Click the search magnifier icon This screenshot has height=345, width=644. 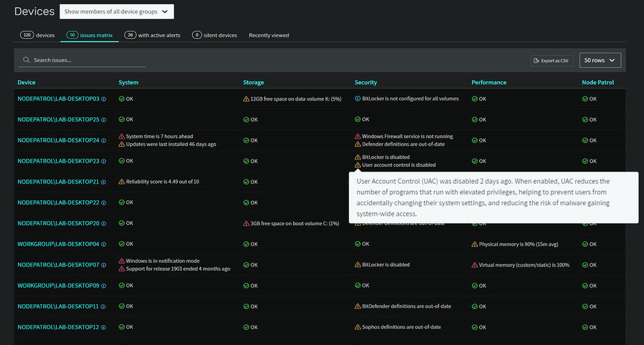[x=26, y=60]
